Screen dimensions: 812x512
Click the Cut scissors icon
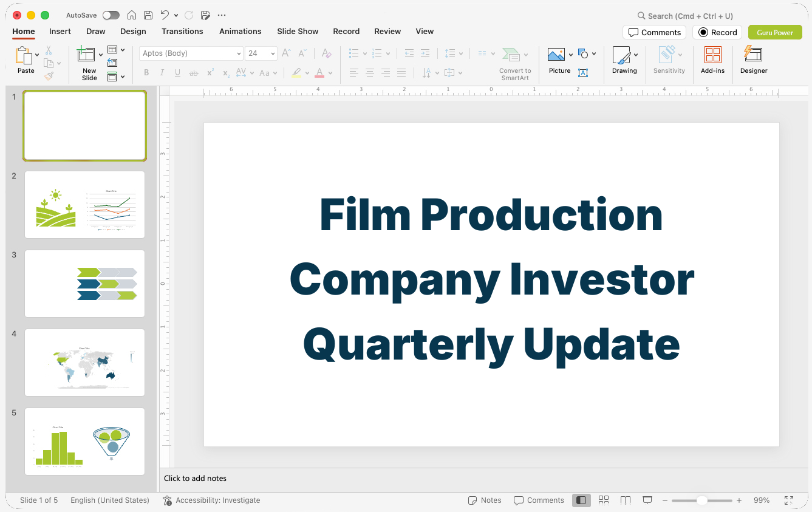point(49,50)
